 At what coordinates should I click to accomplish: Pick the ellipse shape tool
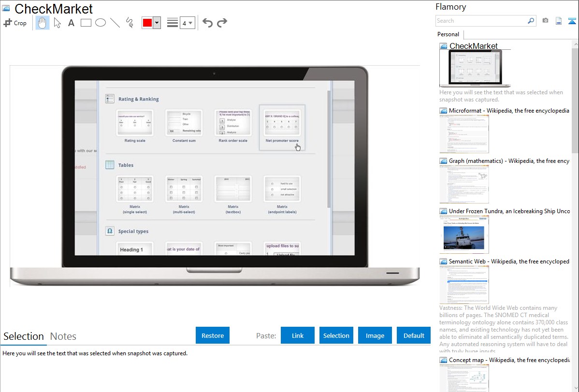[x=101, y=23]
